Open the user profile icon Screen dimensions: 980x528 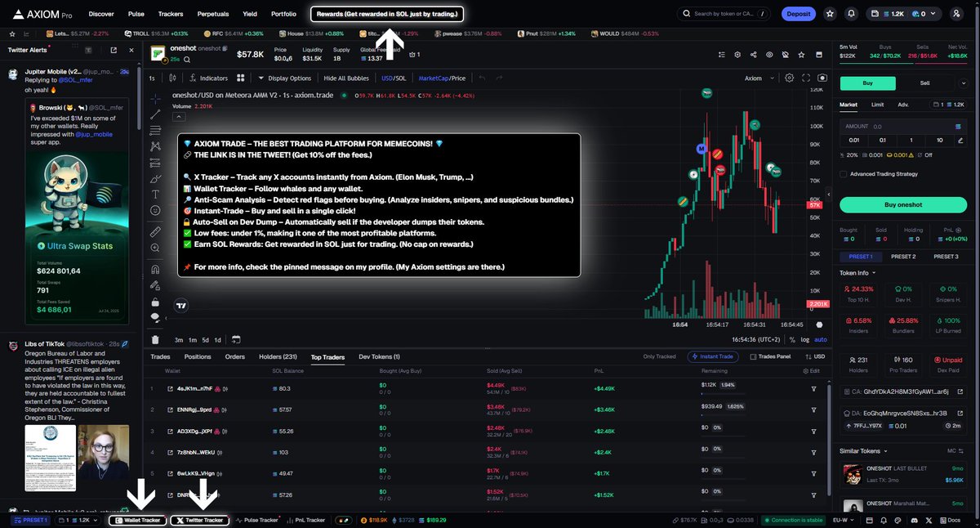956,14
